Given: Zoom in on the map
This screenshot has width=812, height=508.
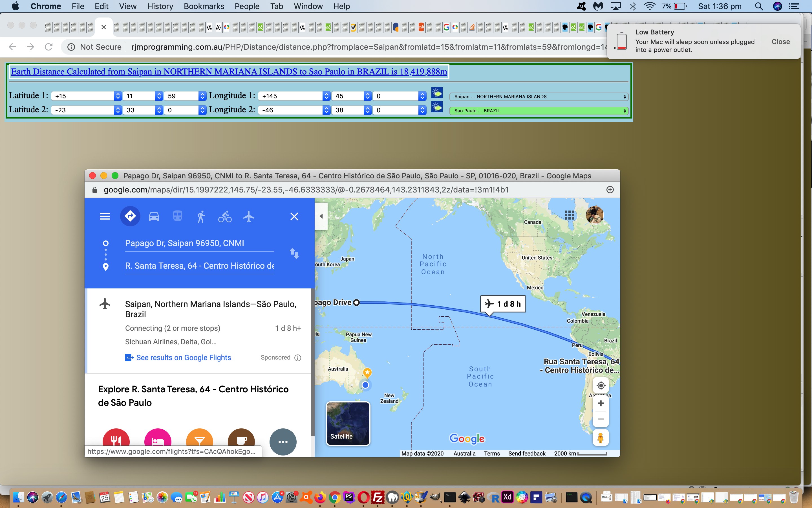Looking at the screenshot, I should pos(601,403).
